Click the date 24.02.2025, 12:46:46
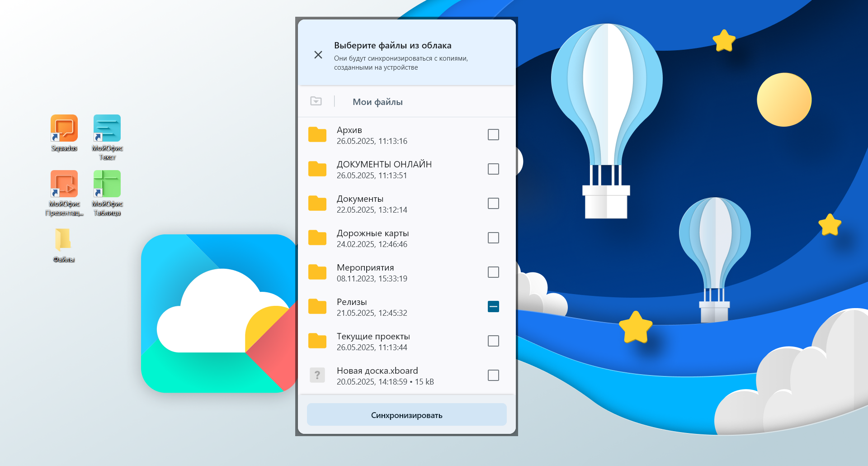 [x=372, y=244]
